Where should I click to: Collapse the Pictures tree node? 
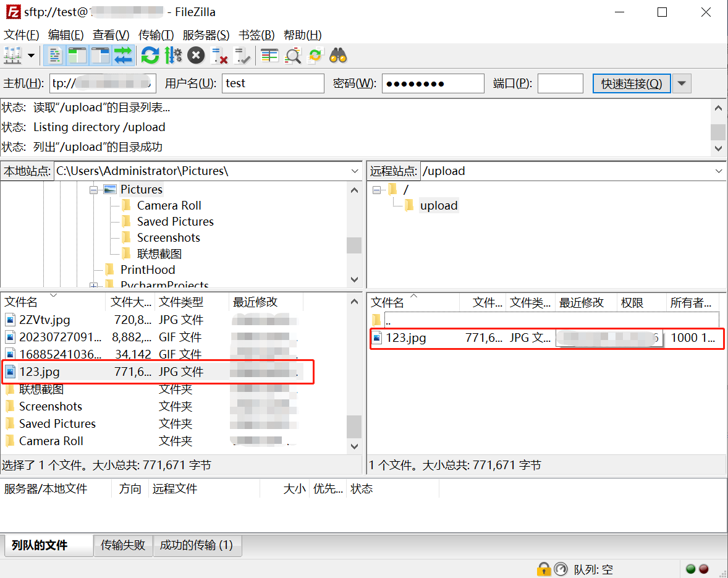point(94,190)
